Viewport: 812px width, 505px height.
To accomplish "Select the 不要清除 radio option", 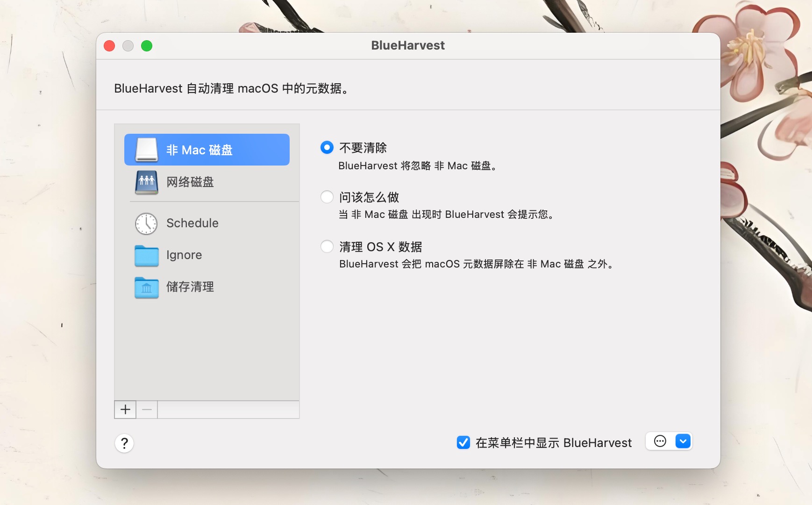I will tap(327, 147).
